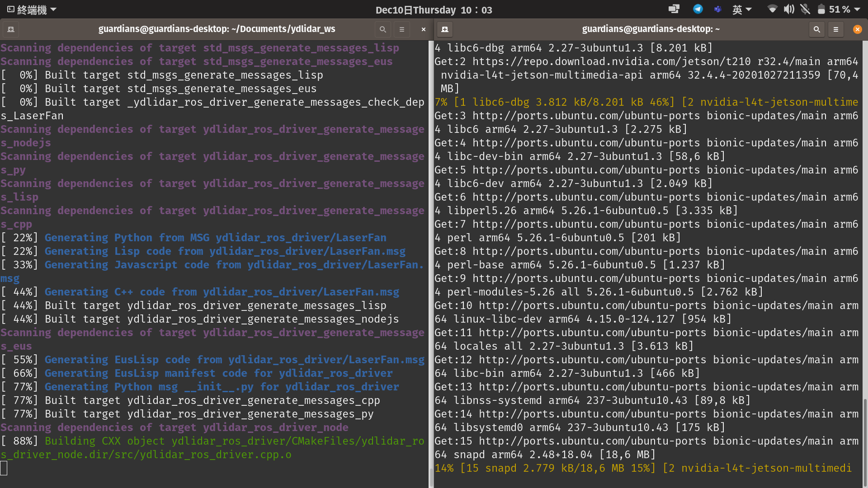868x488 pixels.
Task: Click the "Generating Python from MSG" line
Action: click(x=193, y=238)
